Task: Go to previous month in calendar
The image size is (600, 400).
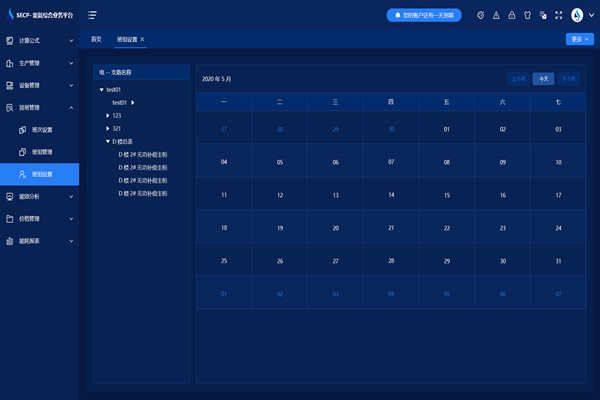Action: [518, 78]
